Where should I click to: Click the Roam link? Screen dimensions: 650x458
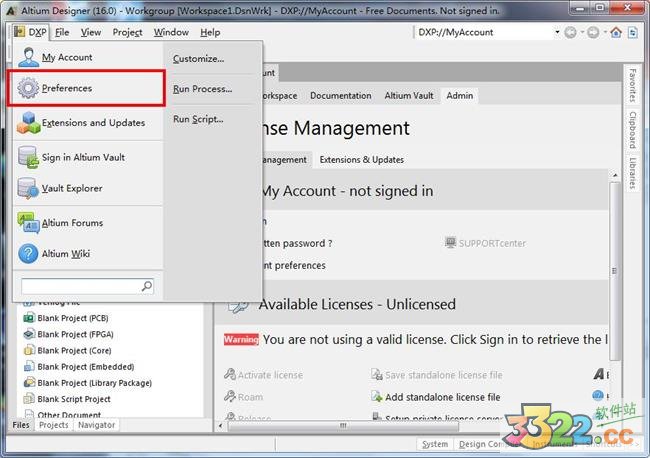pos(250,397)
